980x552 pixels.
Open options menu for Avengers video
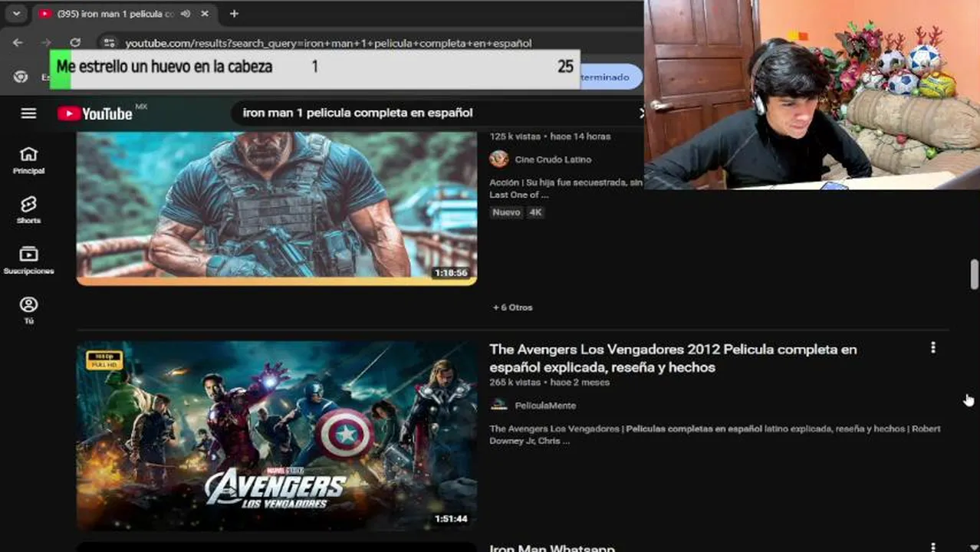coord(932,348)
